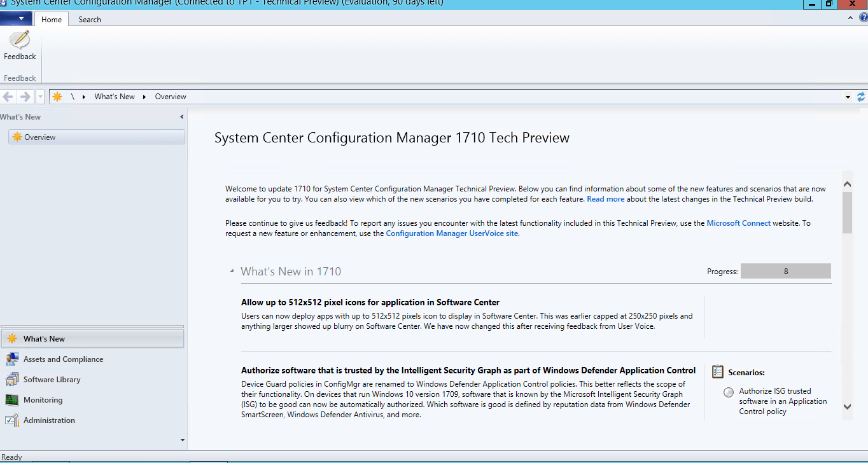Refresh the view with refresh icon
This screenshot has height=463, width=868.
(861, 97)
